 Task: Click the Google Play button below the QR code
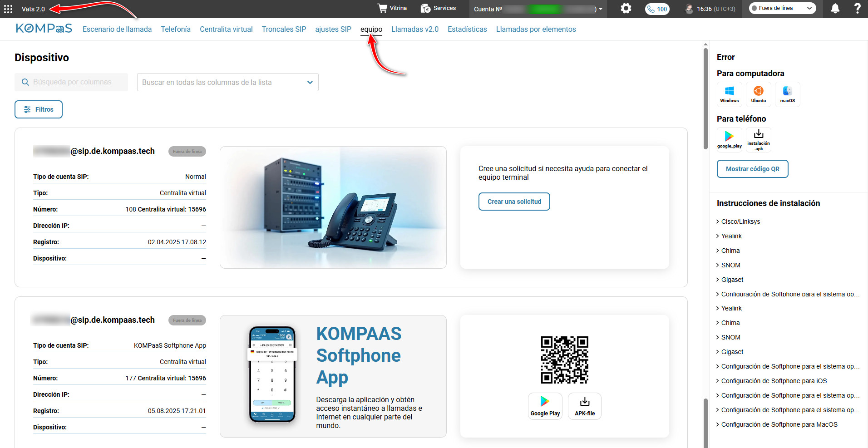[x=545, y=406]
